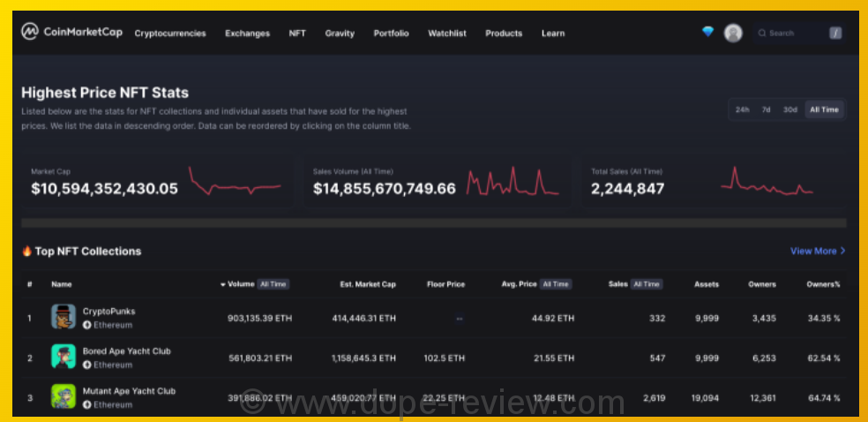Image resolution: width=868 pixels, height=422 pixels.
Task: Click the Bored Ape Yacht Club avatar
Action: click(64, 357)
